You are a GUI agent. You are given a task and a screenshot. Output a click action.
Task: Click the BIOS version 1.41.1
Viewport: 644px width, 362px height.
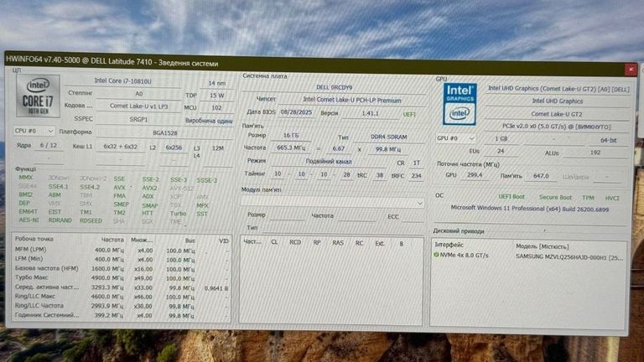370,113
